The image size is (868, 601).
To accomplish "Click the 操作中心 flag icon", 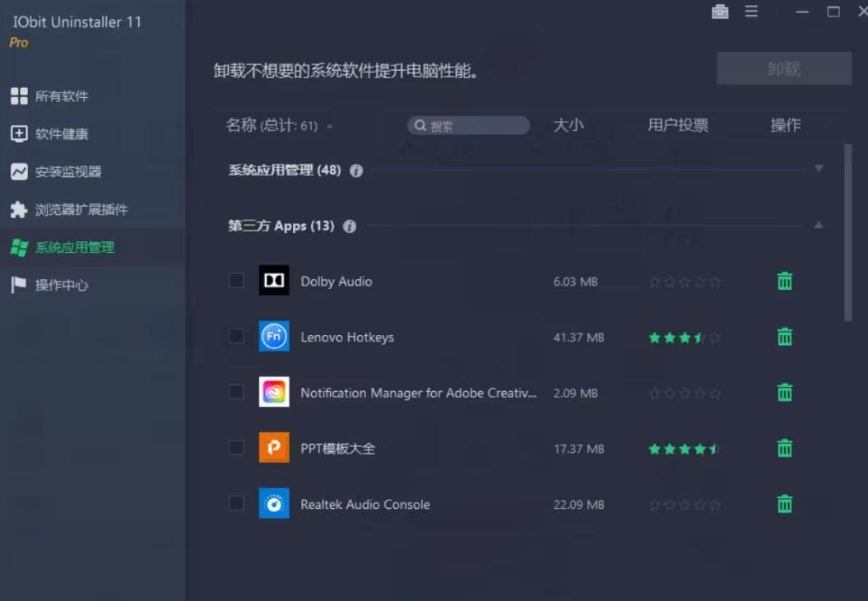I will (x=19, y=285).
